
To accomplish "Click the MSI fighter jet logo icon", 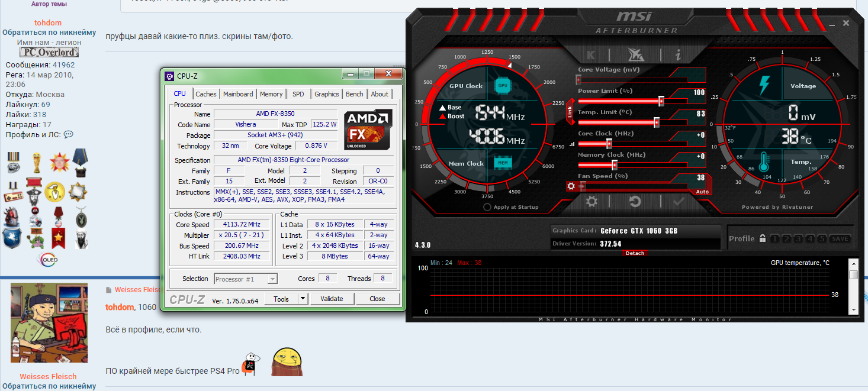I will [x=635, y=55].
